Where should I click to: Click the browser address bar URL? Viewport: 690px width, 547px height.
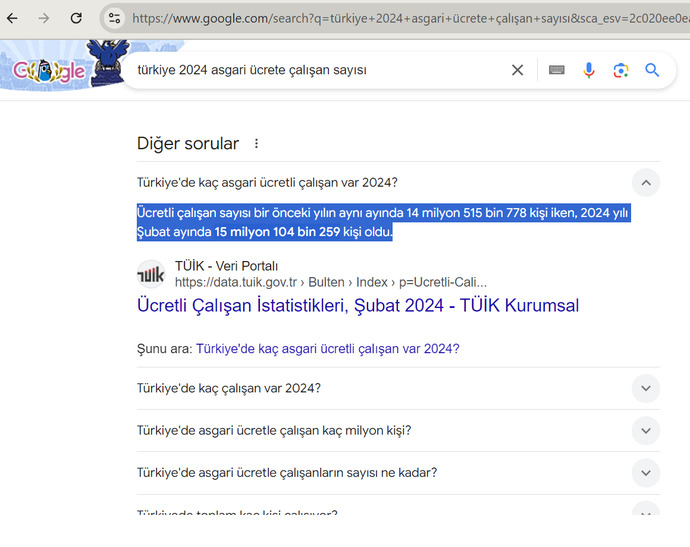click(409, 18)
